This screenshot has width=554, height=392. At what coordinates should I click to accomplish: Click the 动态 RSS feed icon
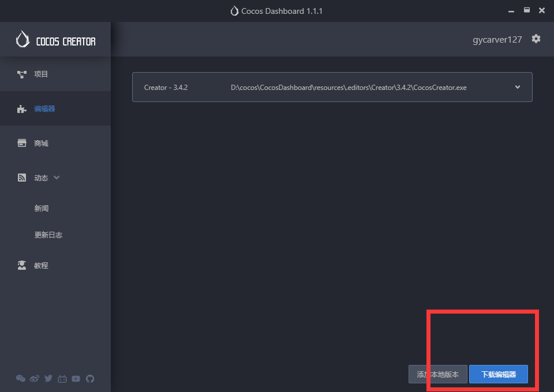[22, 178]
